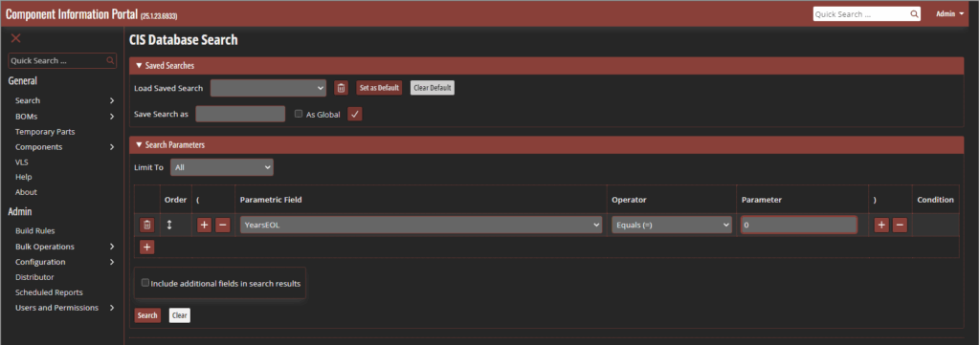The image size is (980, 345).
Task: Expand the Components submenu
Action: (x=112, y=147)
